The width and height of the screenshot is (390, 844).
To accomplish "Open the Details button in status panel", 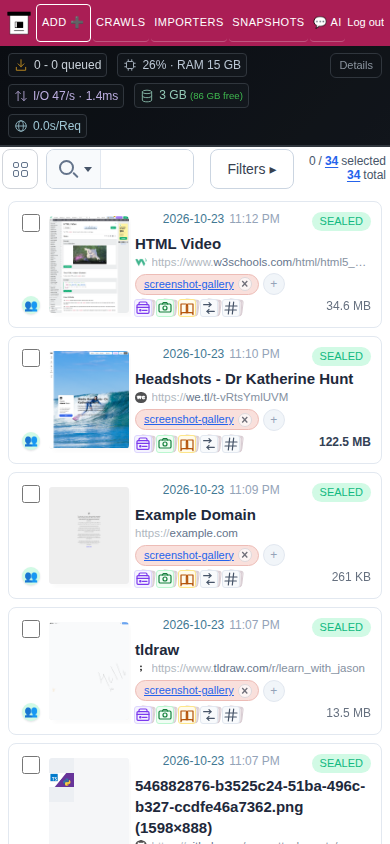I will (x=356, y=65).
